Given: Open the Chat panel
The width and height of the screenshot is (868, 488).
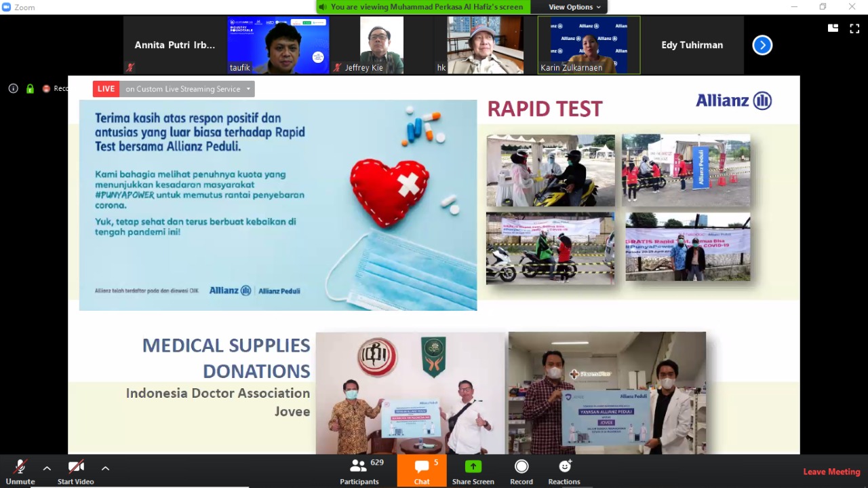Looking at the screenshot, I should 422,471.
